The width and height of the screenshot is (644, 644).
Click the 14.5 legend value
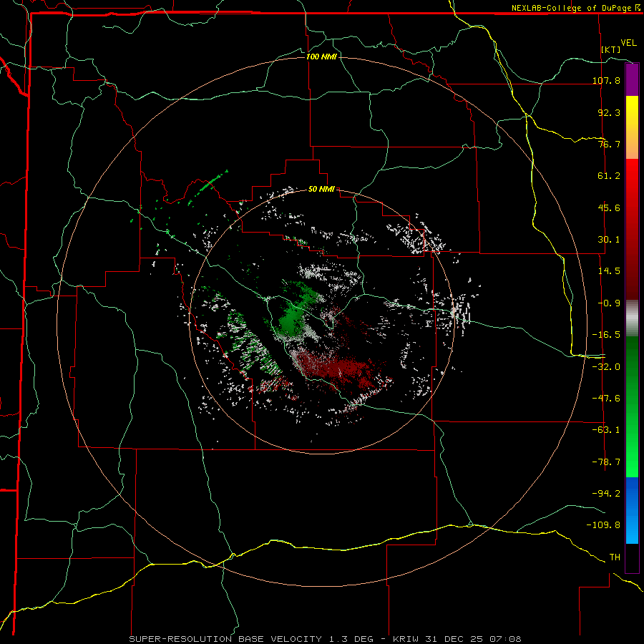609,271
